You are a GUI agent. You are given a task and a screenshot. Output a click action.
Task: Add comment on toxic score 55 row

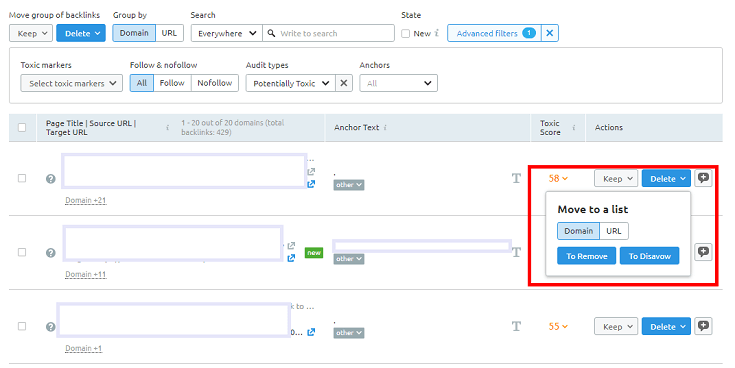click(703, 326)
